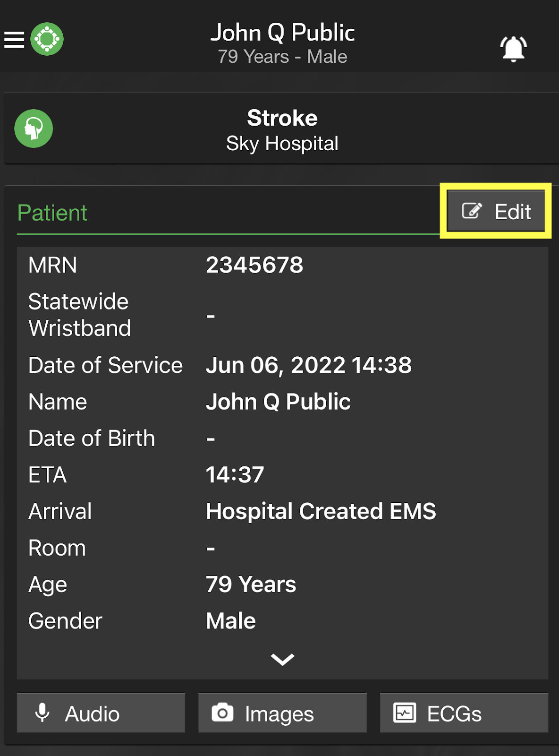Click the Statewide Wristband row

(x=282, y=315)
